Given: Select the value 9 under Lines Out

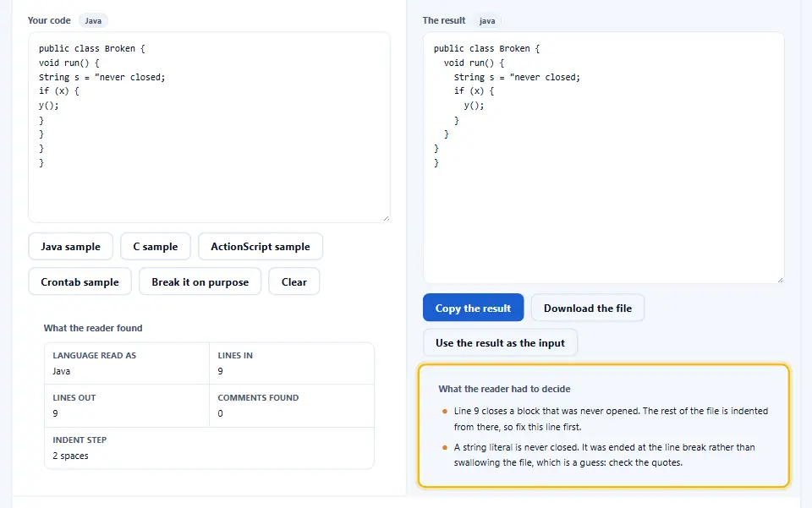Looking at the screenshot, I should (x=56, y=413).
